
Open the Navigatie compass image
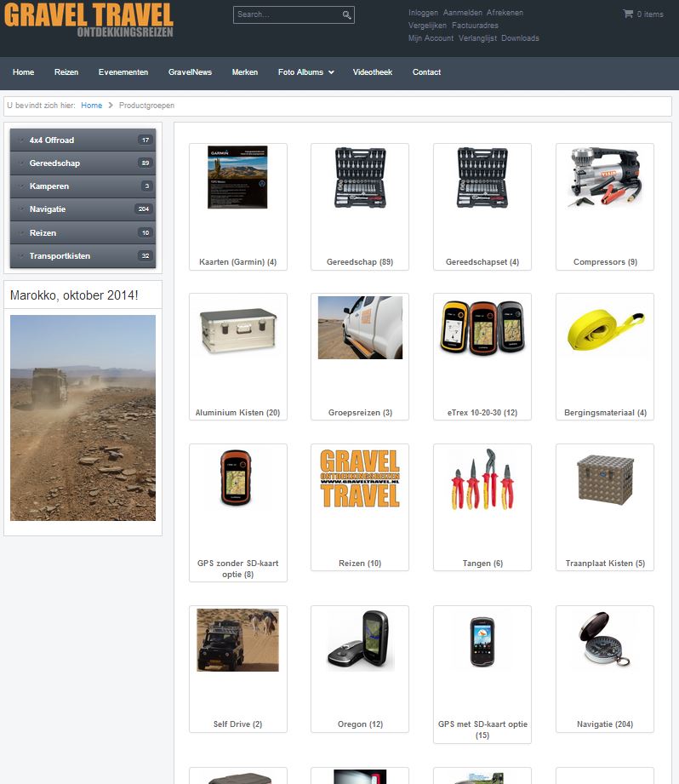[x=605, y=639]
